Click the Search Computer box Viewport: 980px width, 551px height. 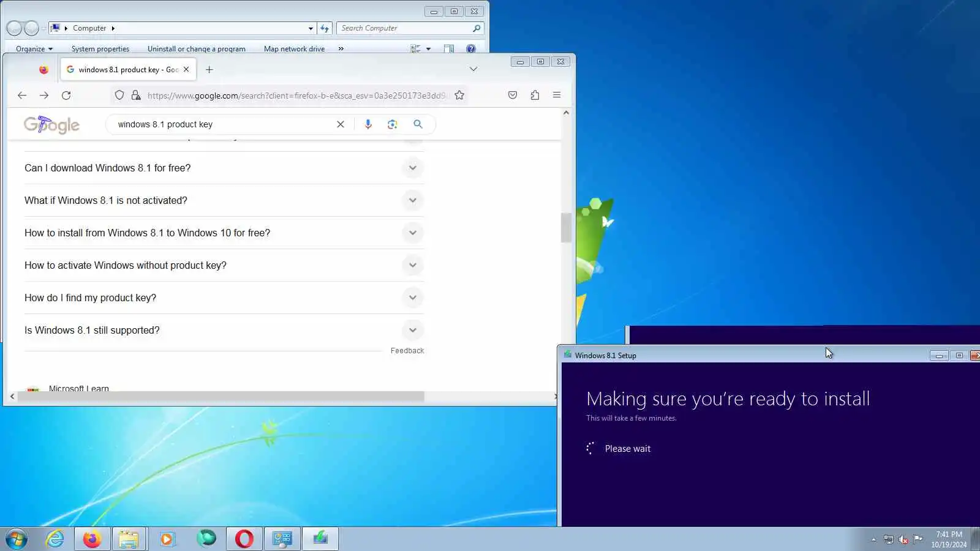click(410, 28)
